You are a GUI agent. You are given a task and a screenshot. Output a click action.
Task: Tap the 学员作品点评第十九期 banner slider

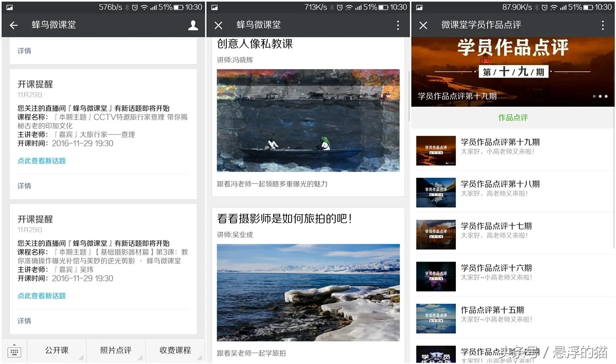[512, 67]
